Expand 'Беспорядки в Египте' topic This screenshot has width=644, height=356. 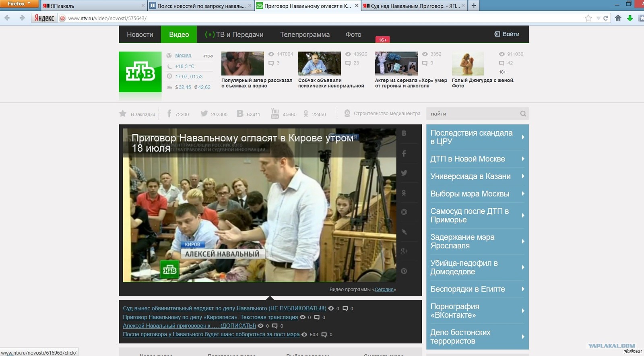point(477,289)
